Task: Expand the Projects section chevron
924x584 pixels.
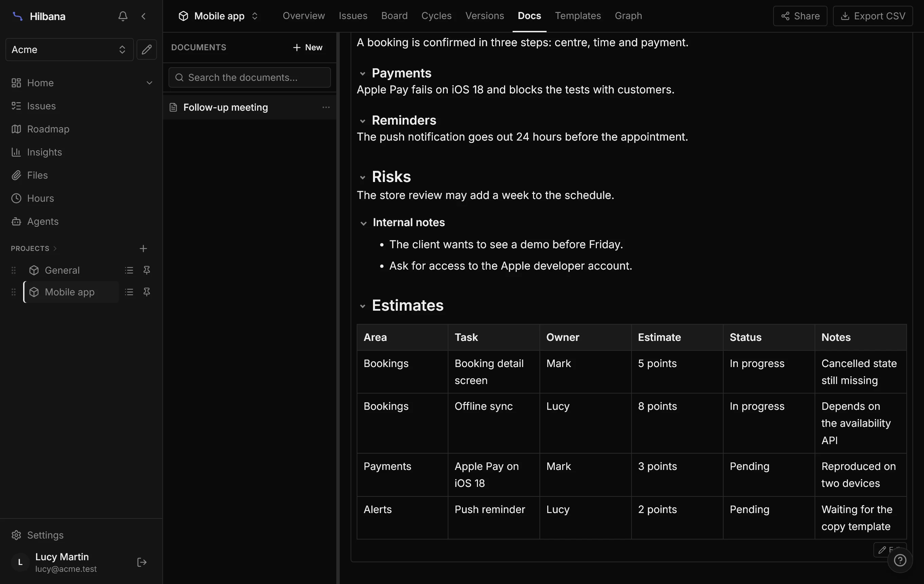Action: [x=55, y=249]
